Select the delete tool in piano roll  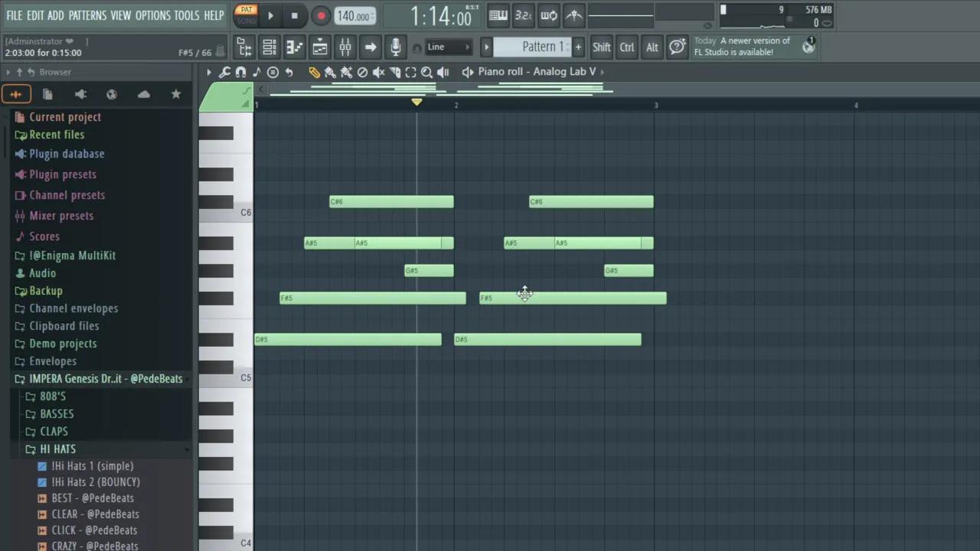(x=362, y=72)
